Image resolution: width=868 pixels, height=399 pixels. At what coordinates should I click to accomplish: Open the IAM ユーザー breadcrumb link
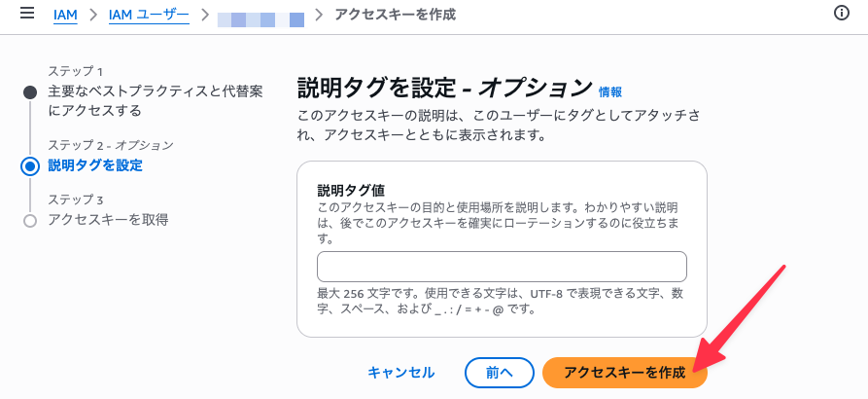[x=149, y=15]
